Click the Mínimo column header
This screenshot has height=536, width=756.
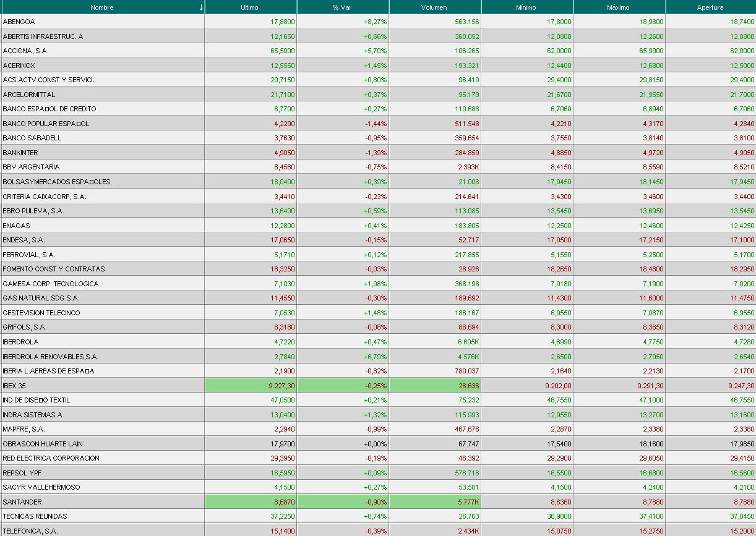coord(526,7)
